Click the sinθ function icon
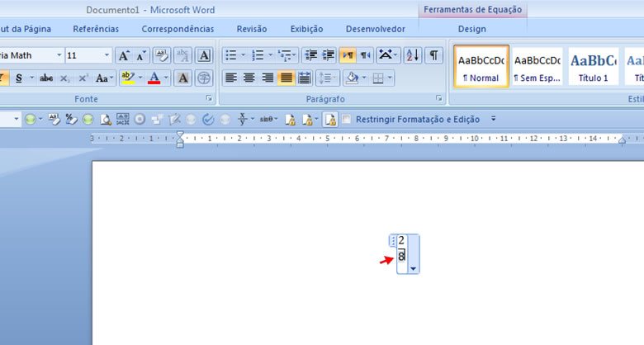This screenshot has width=644, height=345. (x=266, y=119)
